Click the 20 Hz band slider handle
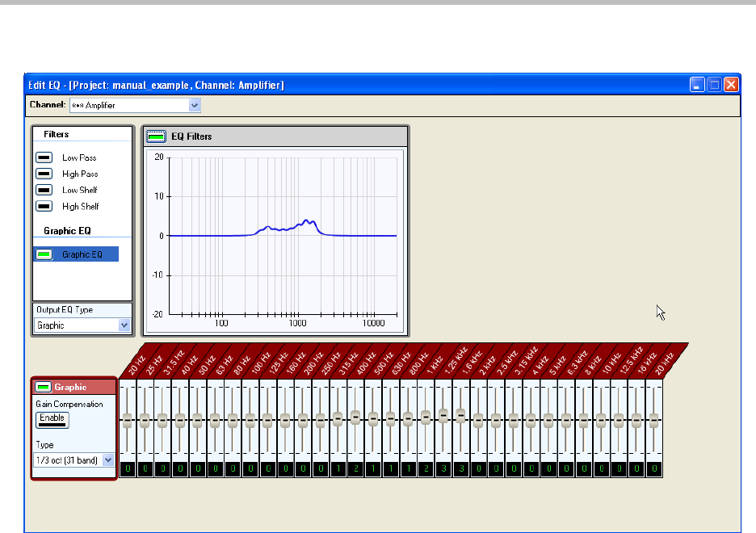 click(x=127, y=420)
